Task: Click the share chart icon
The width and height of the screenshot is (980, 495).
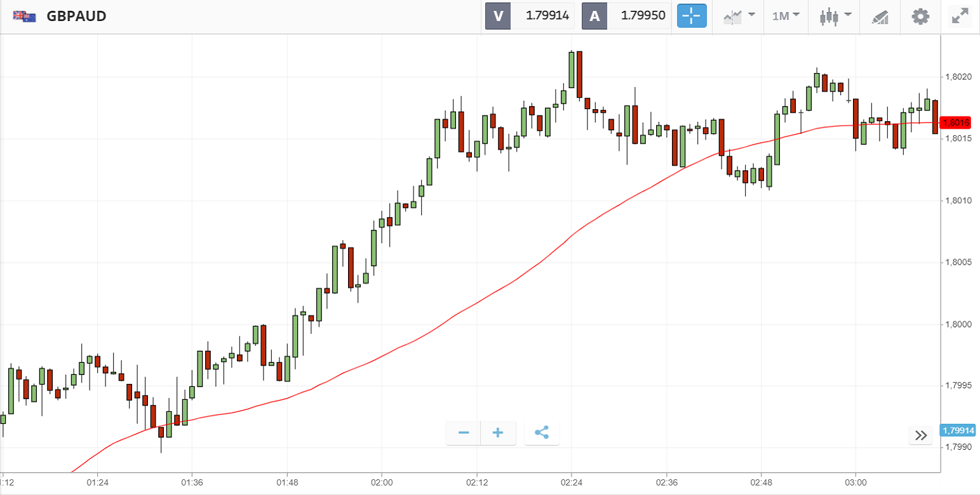Action: tap(542, 433)
